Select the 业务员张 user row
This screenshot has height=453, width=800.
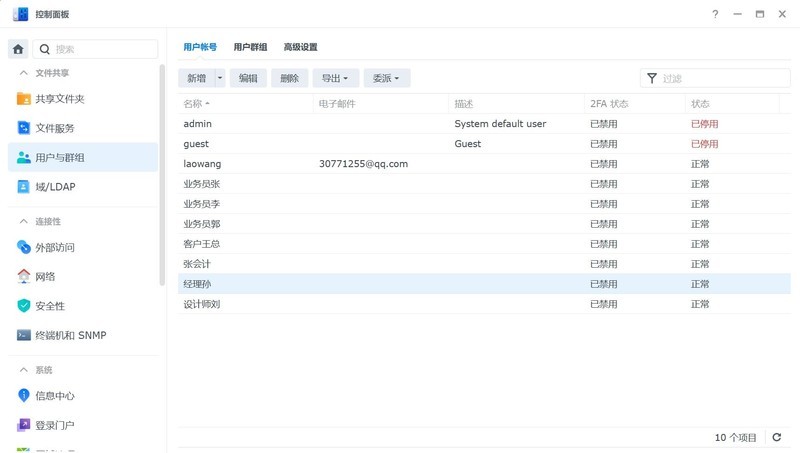click(484, 184)
